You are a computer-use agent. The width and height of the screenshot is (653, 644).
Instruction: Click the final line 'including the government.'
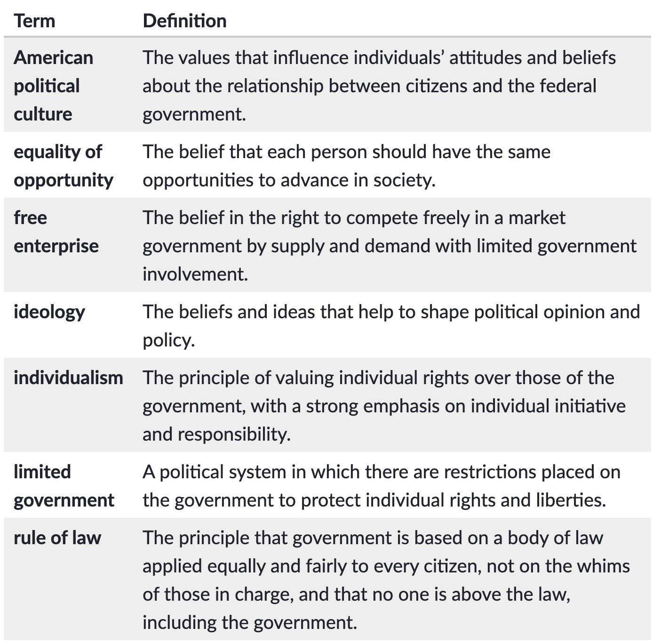(x=249, y=623)
